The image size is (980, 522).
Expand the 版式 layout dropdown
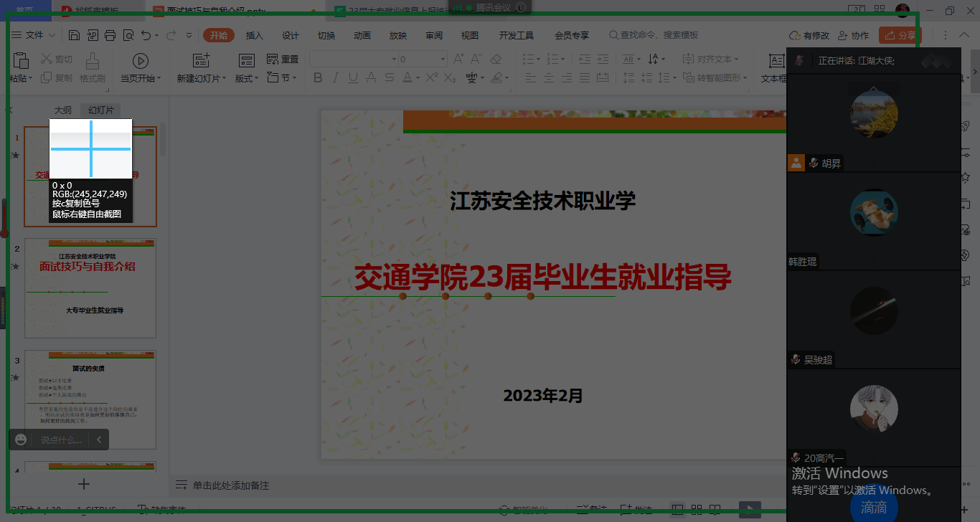[248, 78]
